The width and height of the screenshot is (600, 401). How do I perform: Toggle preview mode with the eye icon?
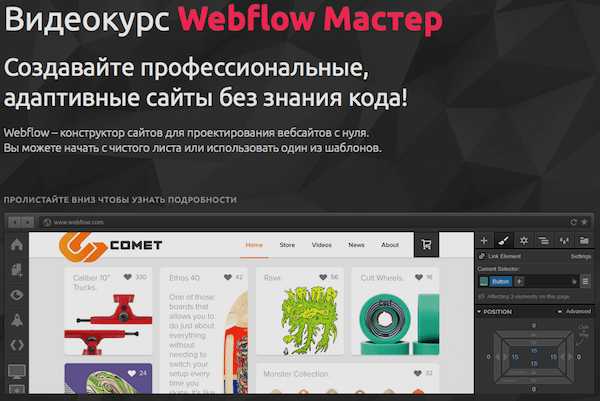[x=17, y=295]
